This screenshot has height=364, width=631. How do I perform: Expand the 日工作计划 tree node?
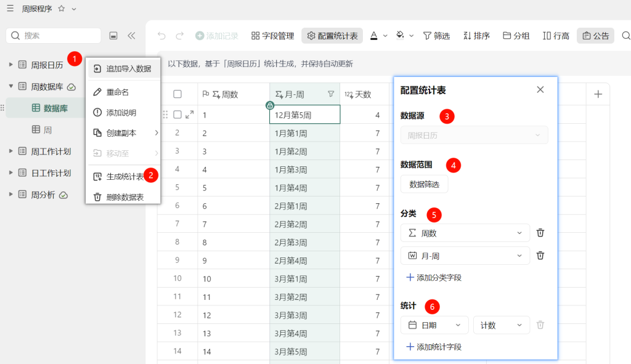pos(11,172)
